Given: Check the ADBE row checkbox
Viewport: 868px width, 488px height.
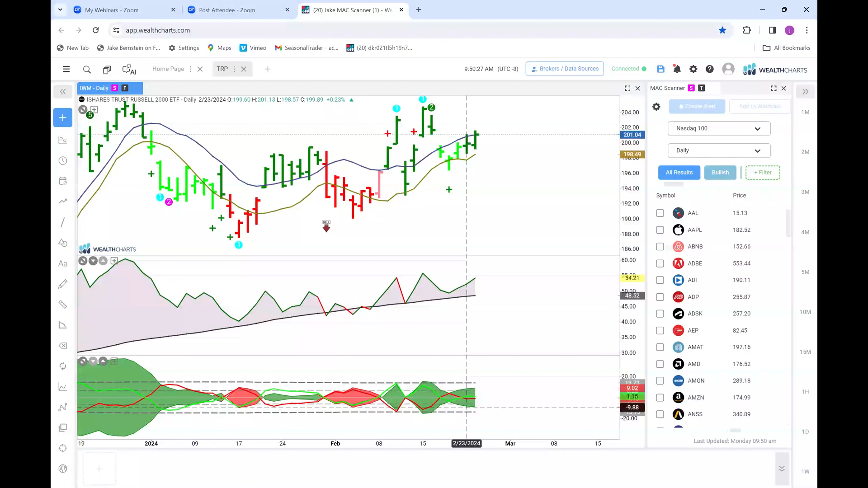Looking at the screenshot, I should click(x=660, y=263).
